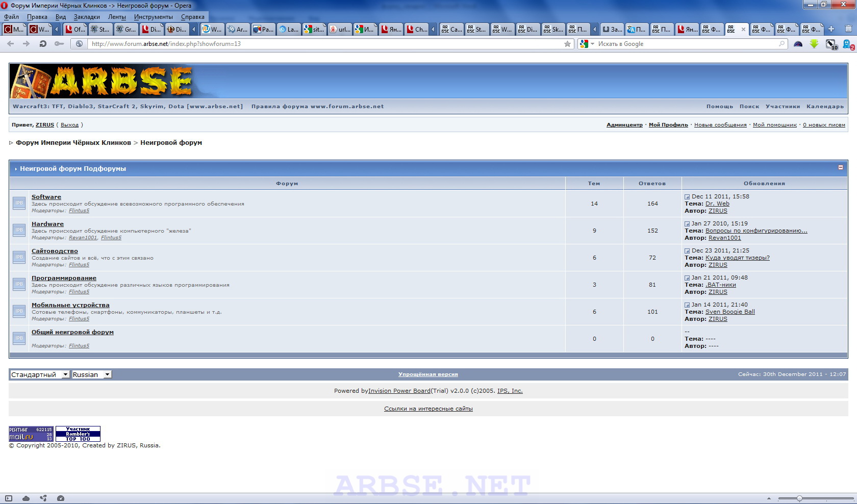Open the Ленты menu
This screenshot has width=857, height=504.
(x=117, y=17)
